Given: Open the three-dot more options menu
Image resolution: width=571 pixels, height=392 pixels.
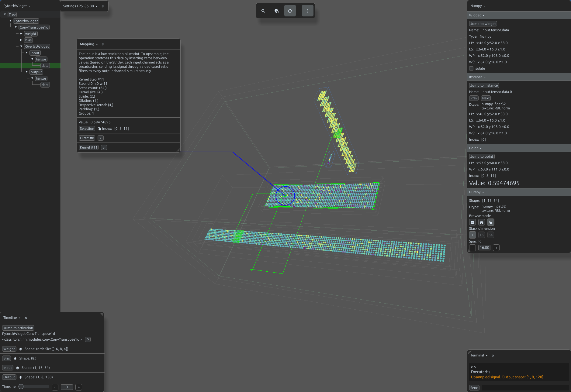Looking at the screenshot, I should (307, 11).
